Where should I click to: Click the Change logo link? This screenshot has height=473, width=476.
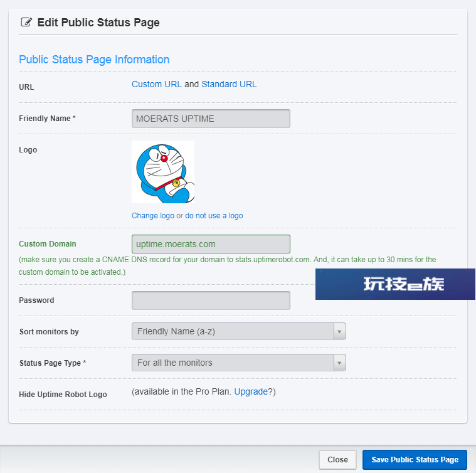coord(153,216)
